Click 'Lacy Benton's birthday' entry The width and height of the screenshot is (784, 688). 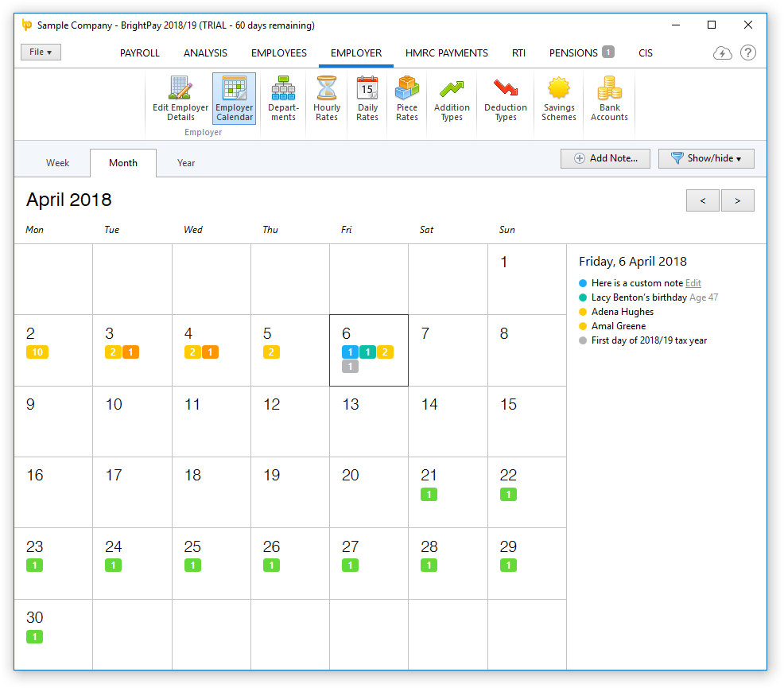[x=639, y=297]
